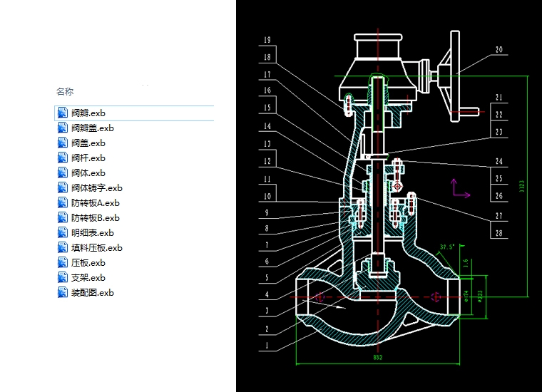The height and width of the screenshot is (392, 542).
Task: Click the file icon for 防转板A.exb
Action: pos(63,203)
